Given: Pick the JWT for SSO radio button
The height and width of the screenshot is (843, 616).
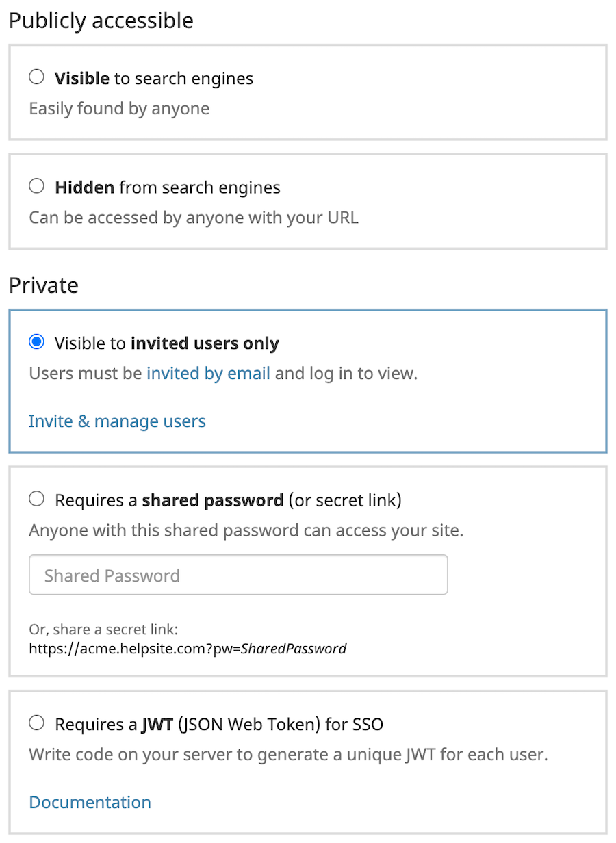Looking at the screenshot, I should [36, 723].
